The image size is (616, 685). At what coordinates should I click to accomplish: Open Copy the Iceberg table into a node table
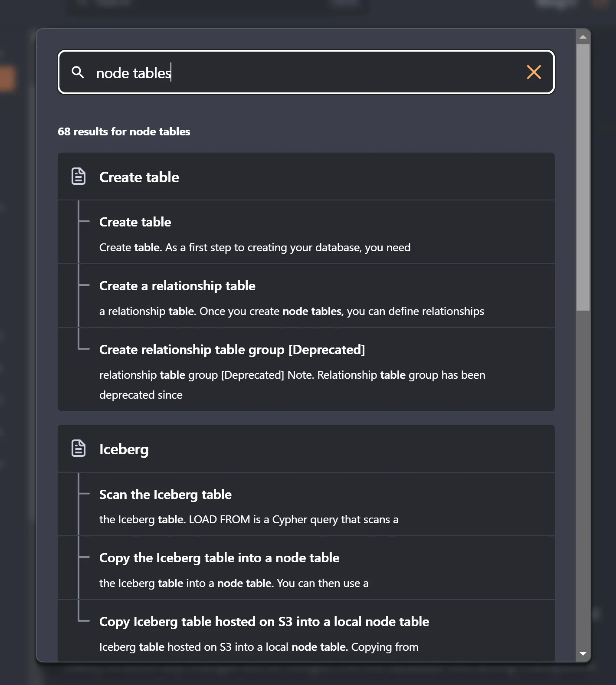click(x=219, y=557)
